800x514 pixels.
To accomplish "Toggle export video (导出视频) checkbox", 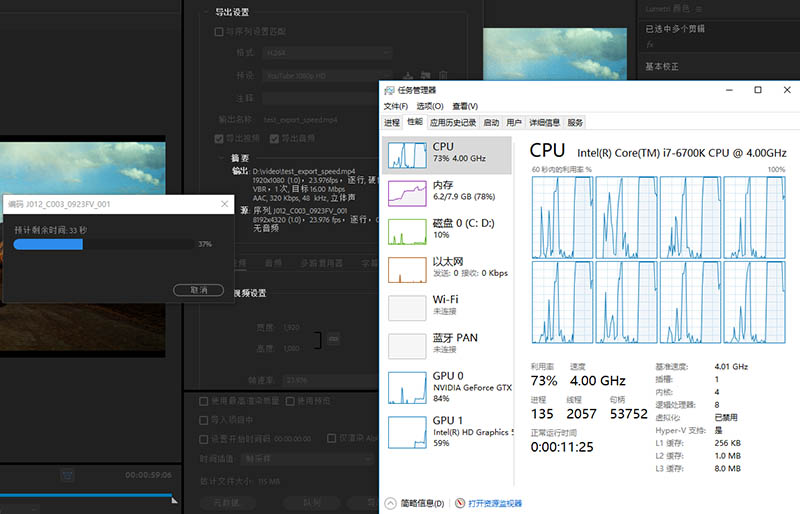I will tap(219, 139).
